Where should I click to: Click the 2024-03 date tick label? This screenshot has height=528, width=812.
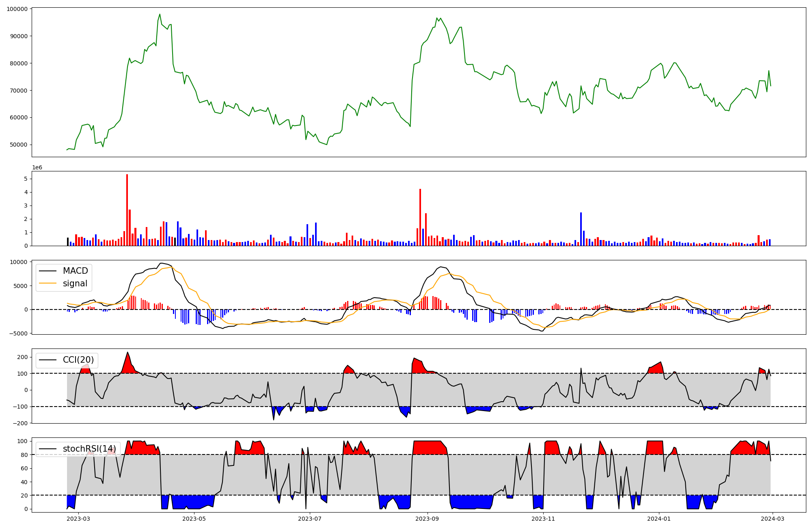772,519
